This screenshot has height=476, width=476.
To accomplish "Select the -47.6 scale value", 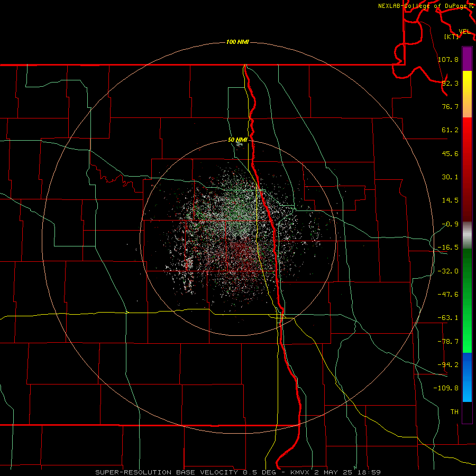I will 448,295.
